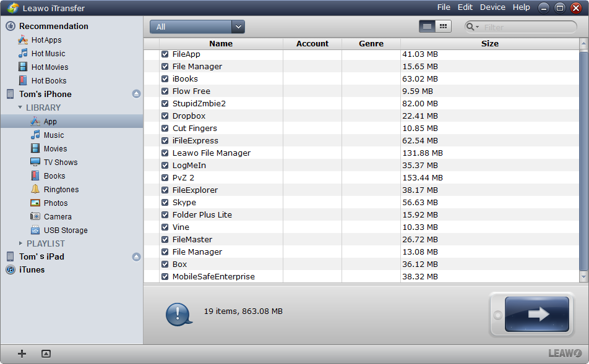This screenshot has height=364, width=589.
Task: Open Movies library category
Action: (x=48, y=148)
